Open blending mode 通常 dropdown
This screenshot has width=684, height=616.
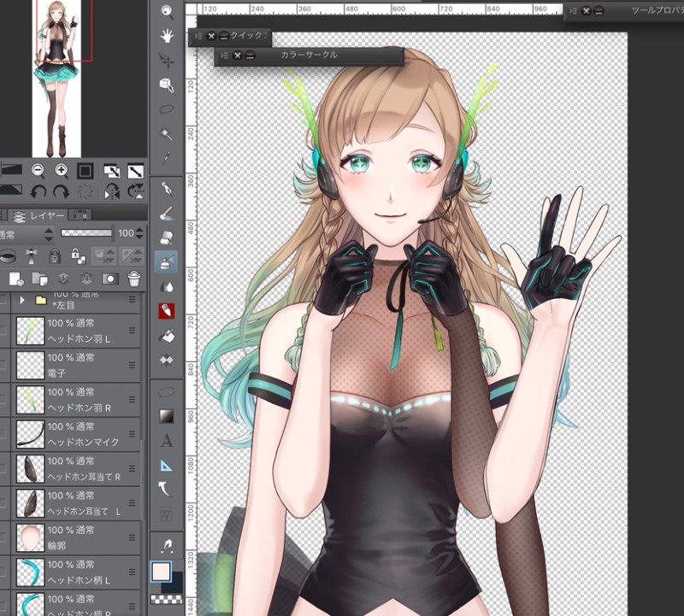pos(27,235)
